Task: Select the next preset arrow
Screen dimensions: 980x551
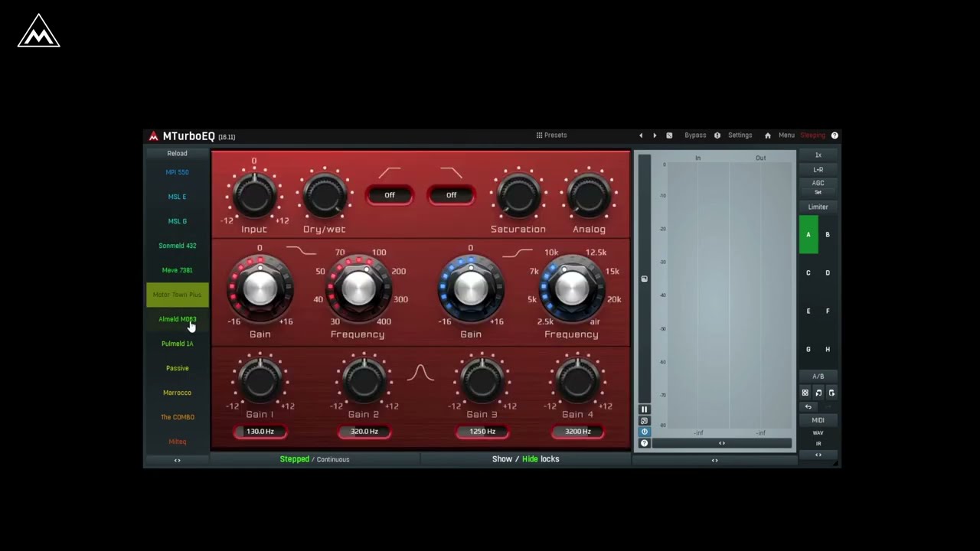Action: [x=655, y=135]
